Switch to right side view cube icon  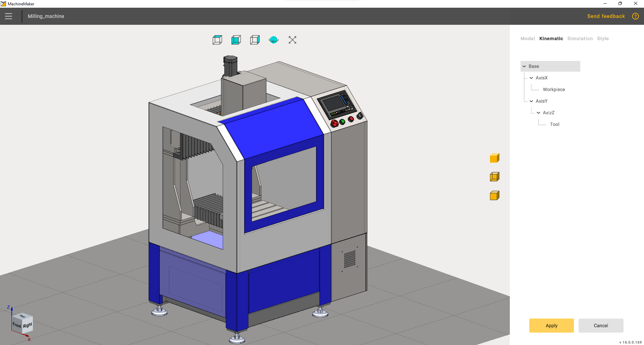pyautogui.click(x=255, y=40)
